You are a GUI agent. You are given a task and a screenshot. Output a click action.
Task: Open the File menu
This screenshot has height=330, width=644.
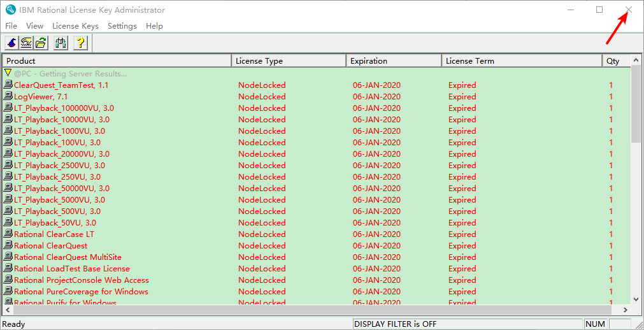pyautogui.click(x=11, y=26)
